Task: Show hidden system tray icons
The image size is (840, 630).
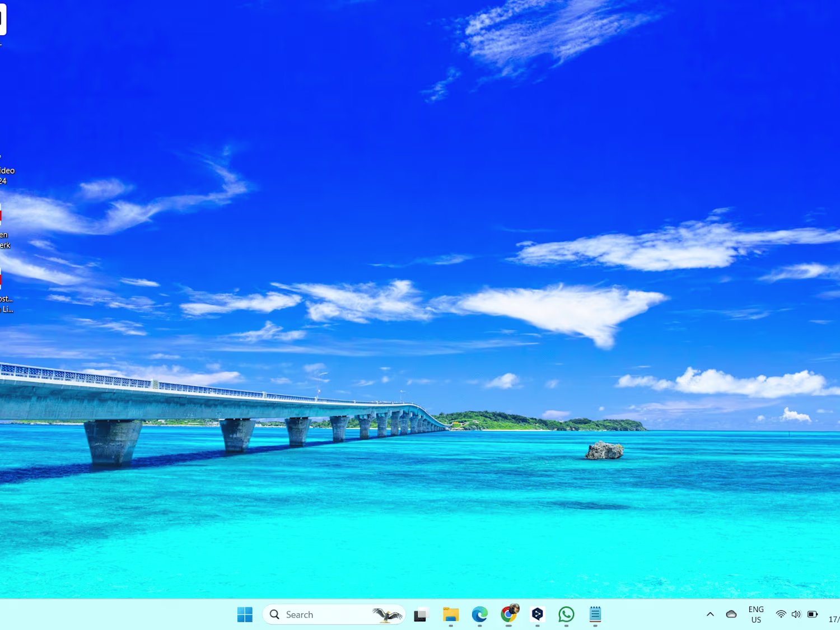Action: 710,614
